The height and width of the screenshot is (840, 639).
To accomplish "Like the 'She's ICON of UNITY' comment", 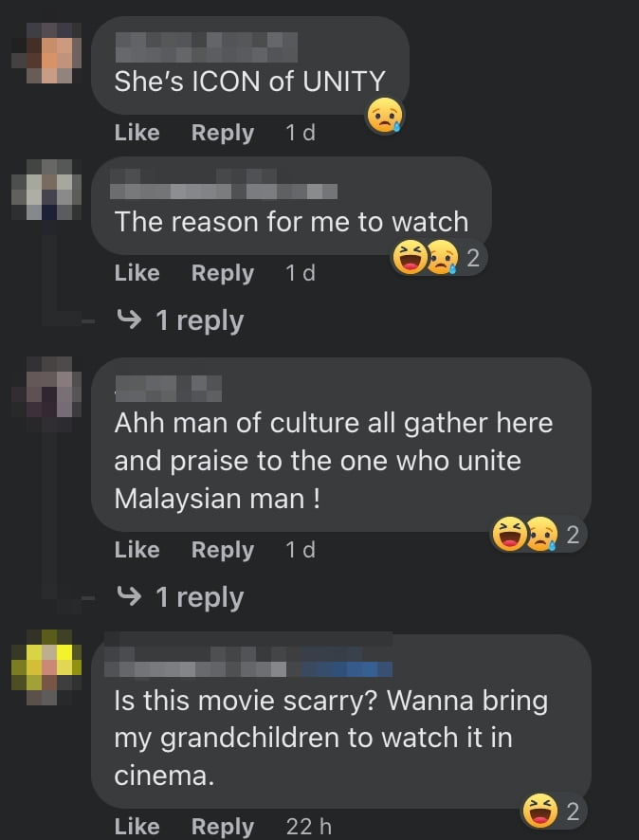I will coord(137,133).
